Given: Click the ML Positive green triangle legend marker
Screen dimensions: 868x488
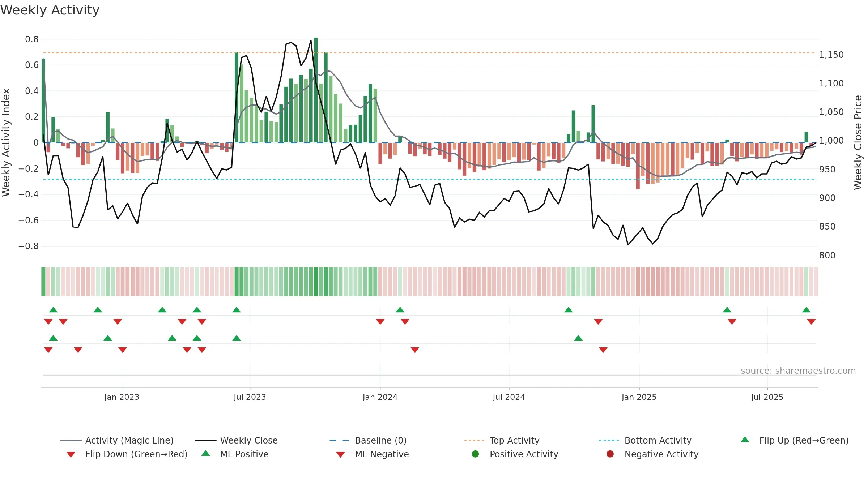Looking at the screenshot, I should [206, 453].
